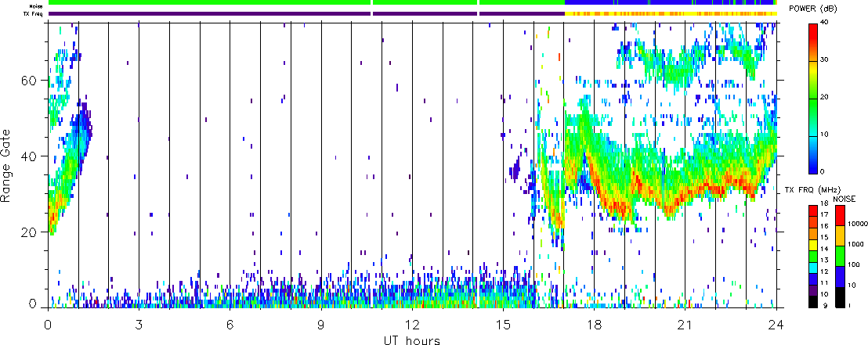The image size is (868, 345).
Task: Click x-axis tick label "15"
Action: point(503,324)
